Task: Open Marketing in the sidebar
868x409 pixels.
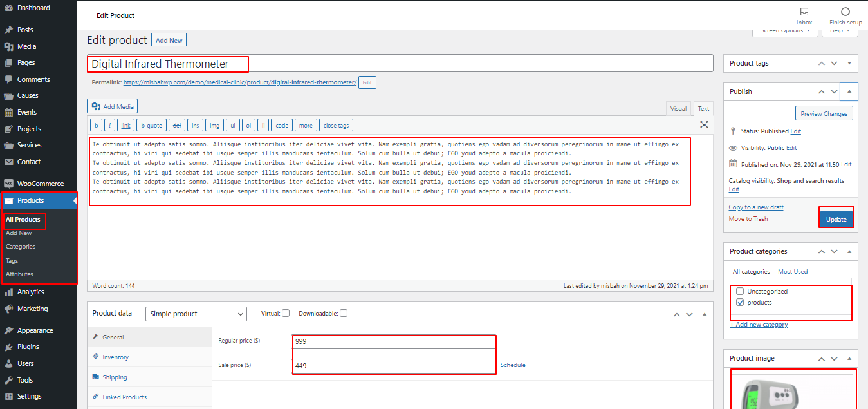Action: [32, 309]
